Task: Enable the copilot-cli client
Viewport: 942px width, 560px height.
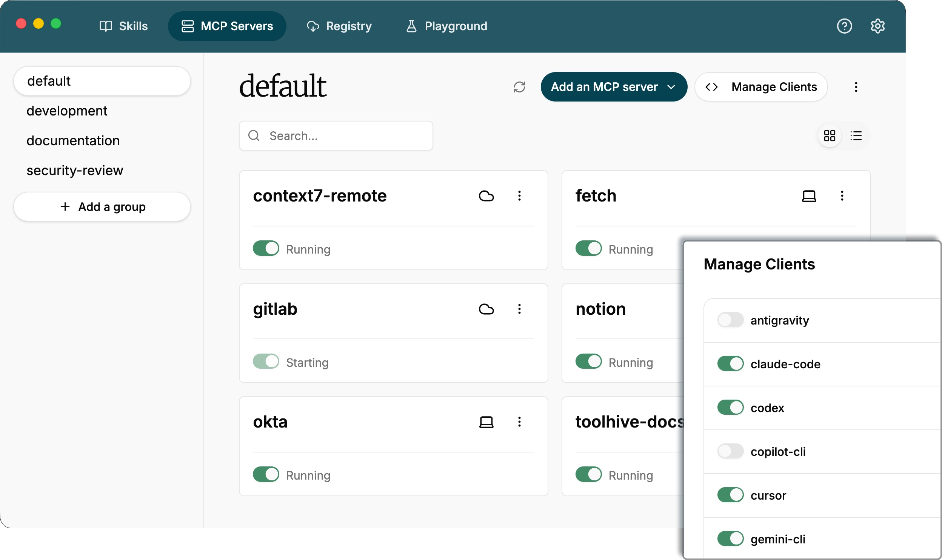Action: tap(730, 451)
